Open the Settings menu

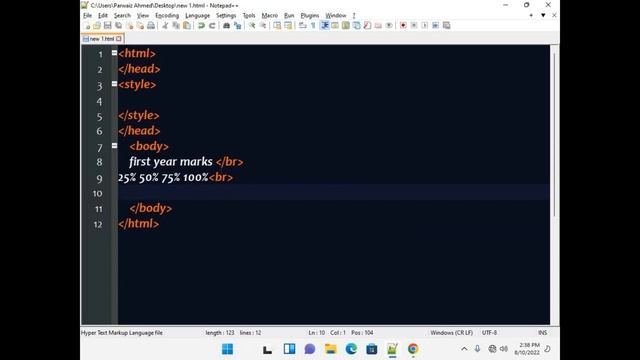226,16
